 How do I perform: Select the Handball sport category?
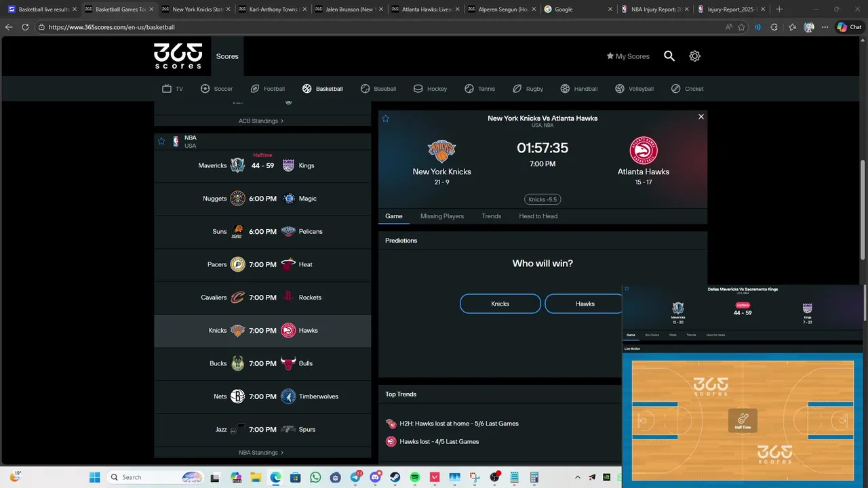tap(579, 89)
